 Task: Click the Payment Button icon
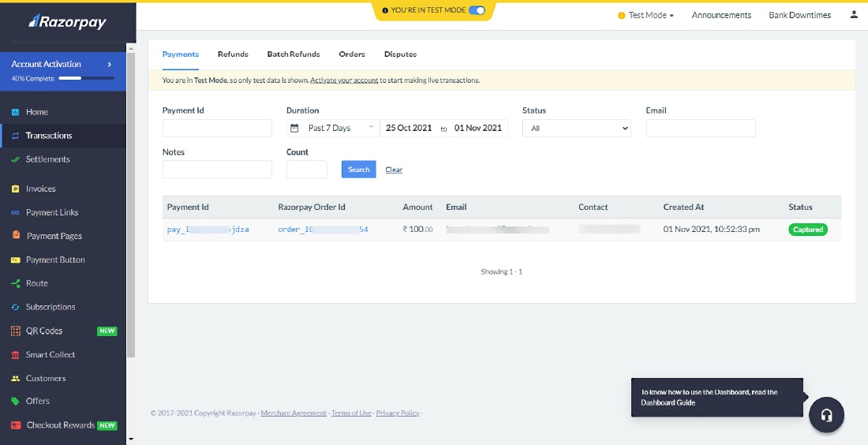[16, 260]
